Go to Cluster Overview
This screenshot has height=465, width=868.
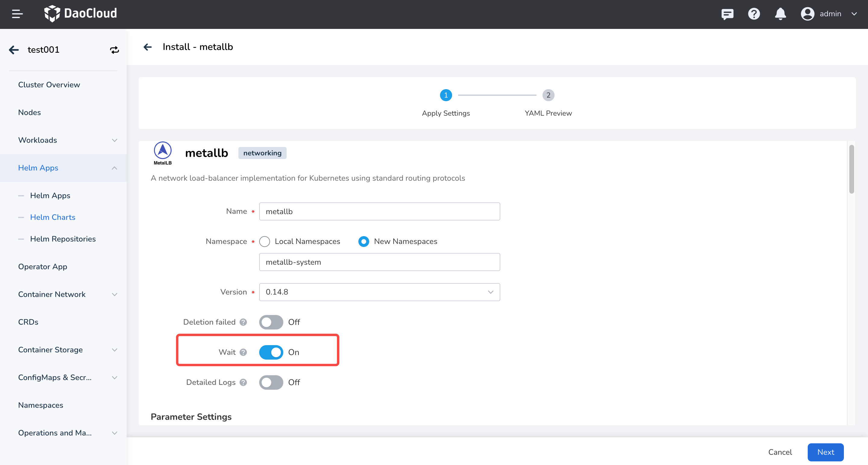(49, 85)
